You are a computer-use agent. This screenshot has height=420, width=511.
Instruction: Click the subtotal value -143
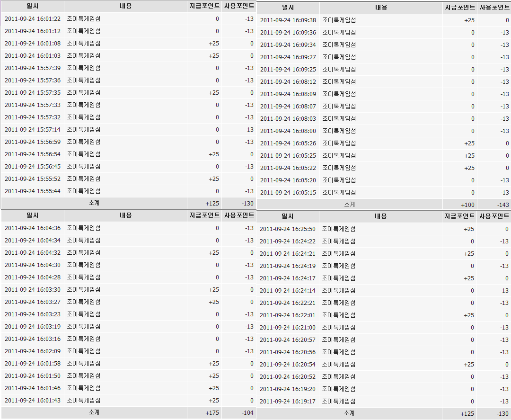(503, 205)
